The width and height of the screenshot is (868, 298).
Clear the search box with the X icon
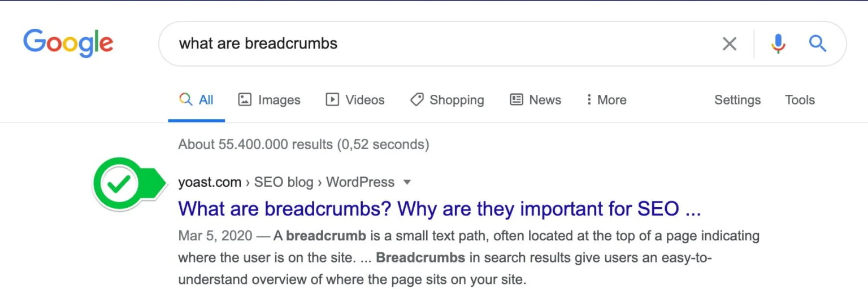pyautogui.click(x=730, y=43)
